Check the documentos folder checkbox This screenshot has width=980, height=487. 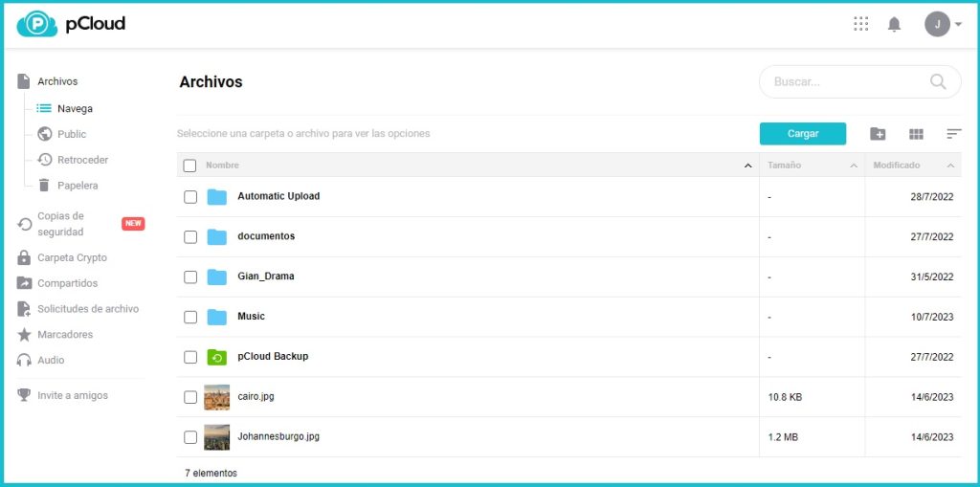click(190, 237)
